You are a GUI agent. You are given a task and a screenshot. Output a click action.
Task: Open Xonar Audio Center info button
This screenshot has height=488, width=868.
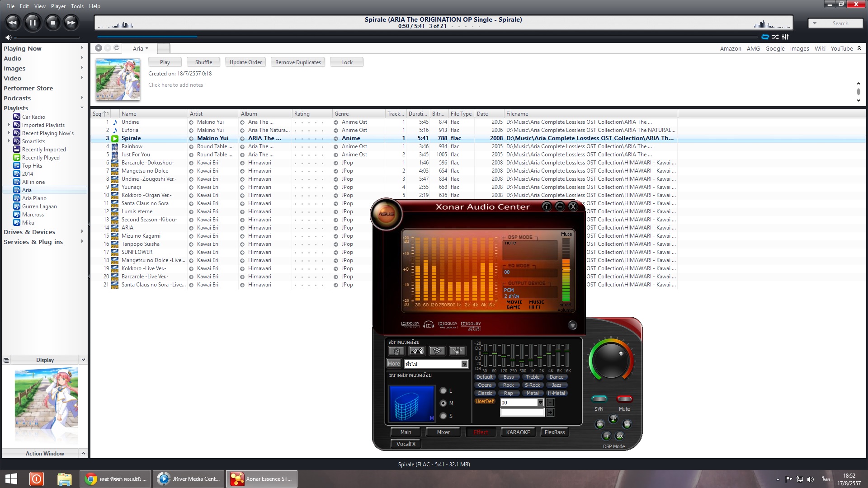(x=546, y=207)
